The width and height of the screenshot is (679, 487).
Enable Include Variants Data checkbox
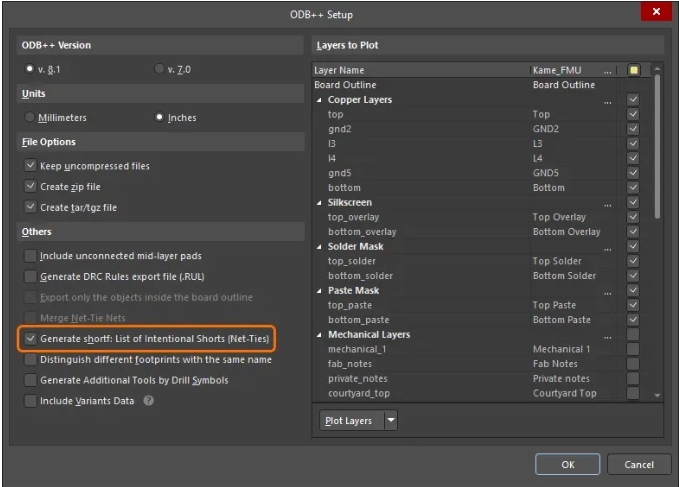[x=30, y=401]
